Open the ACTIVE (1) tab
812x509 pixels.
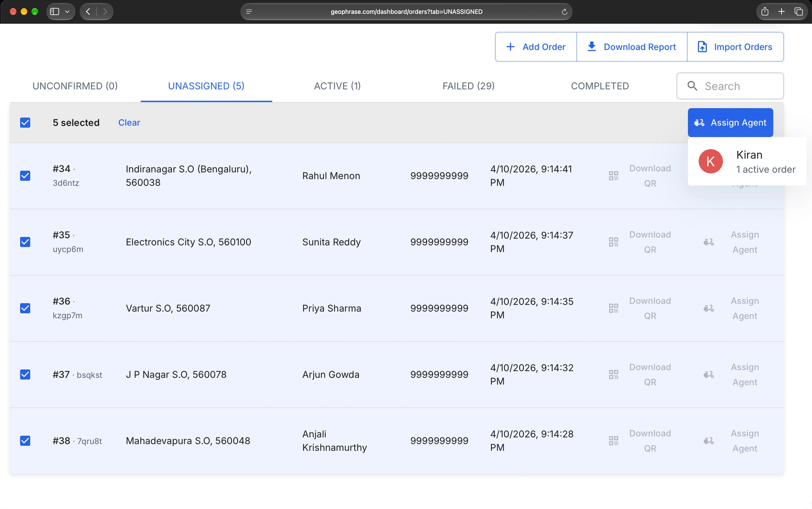click(337, 86)
